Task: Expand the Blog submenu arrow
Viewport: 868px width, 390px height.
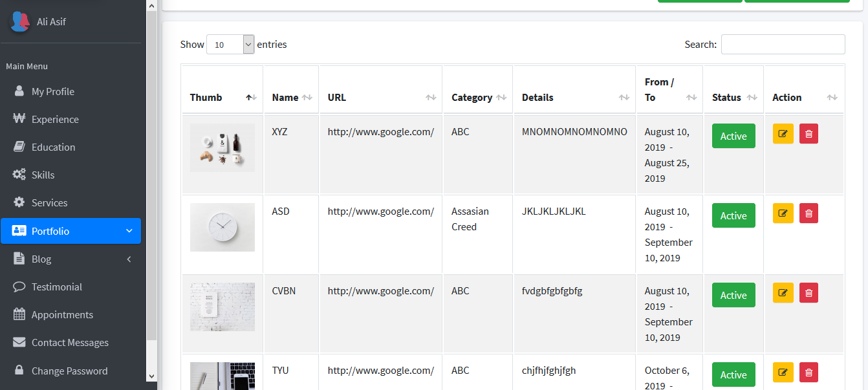Action: [x=129, y=259]
